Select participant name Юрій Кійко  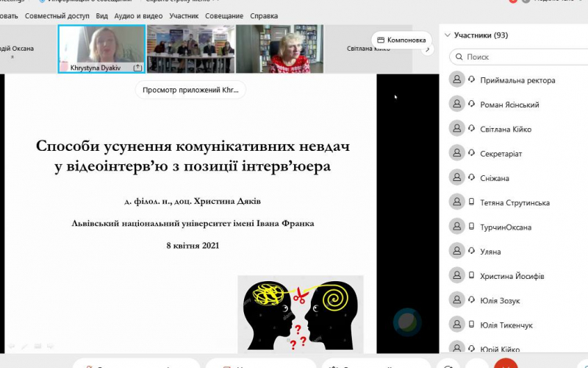(x=500, y=349)
